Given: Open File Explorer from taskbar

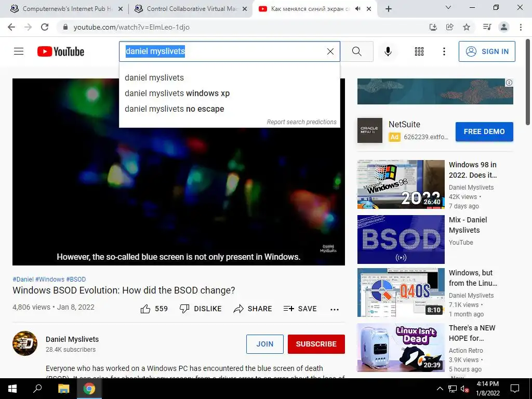Looking at the screenshot, I should (63, 389).
